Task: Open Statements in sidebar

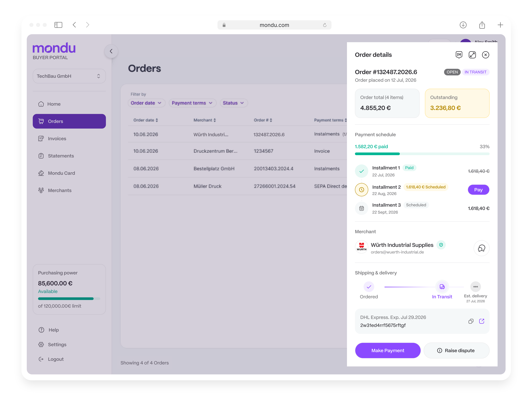Action: click(x=69, y=156)
